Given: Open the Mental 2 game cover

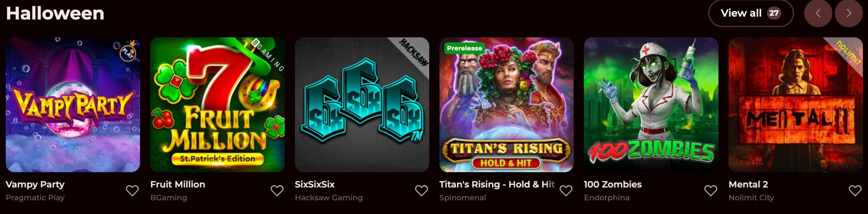Looking at the screenshot, I should pyautogui.click(x=796, y=105).
